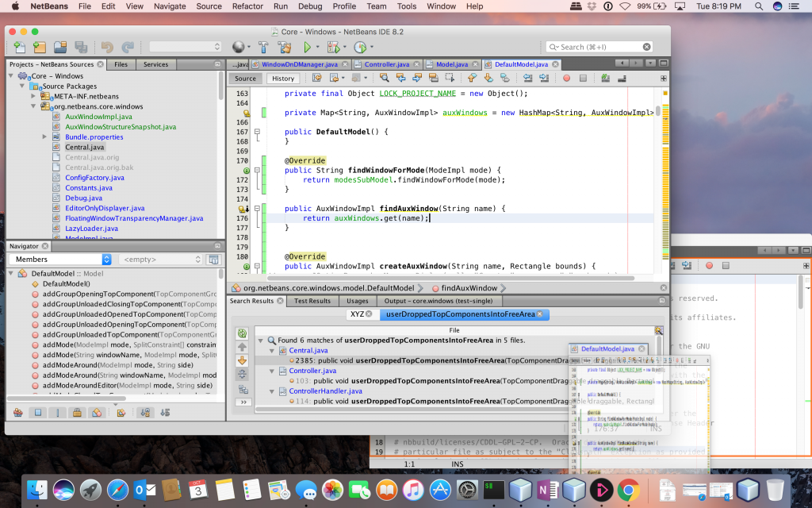Click the Profile Project clock icon
The image size is (812, 508).
tap(360, 47)
